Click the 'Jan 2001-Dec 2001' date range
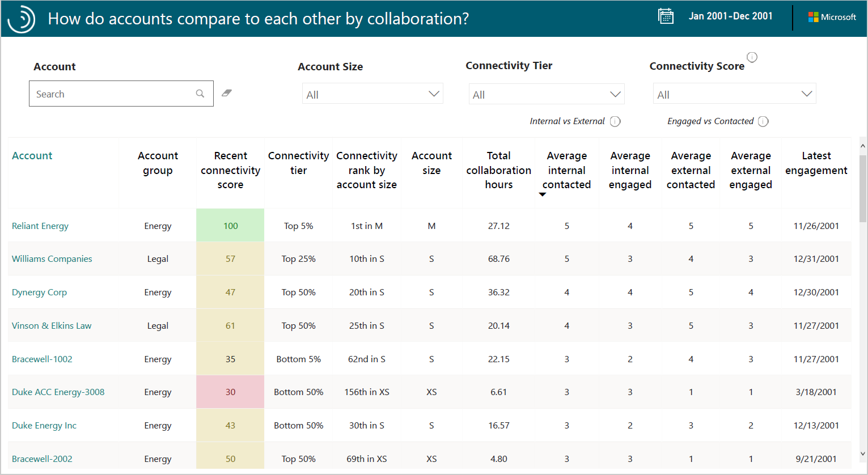 (730, 16)
